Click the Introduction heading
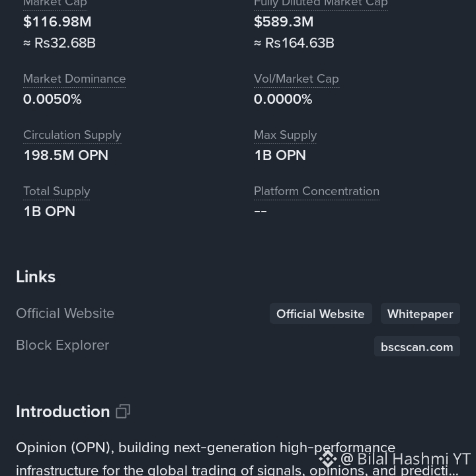This screenshot has width=476, height=476. 63,412
